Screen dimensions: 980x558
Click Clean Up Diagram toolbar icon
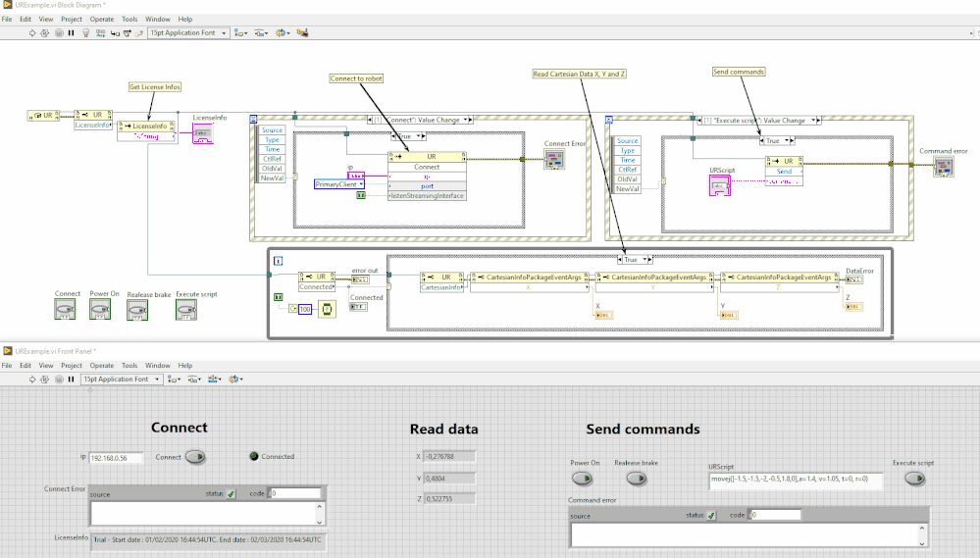point(303,32)
